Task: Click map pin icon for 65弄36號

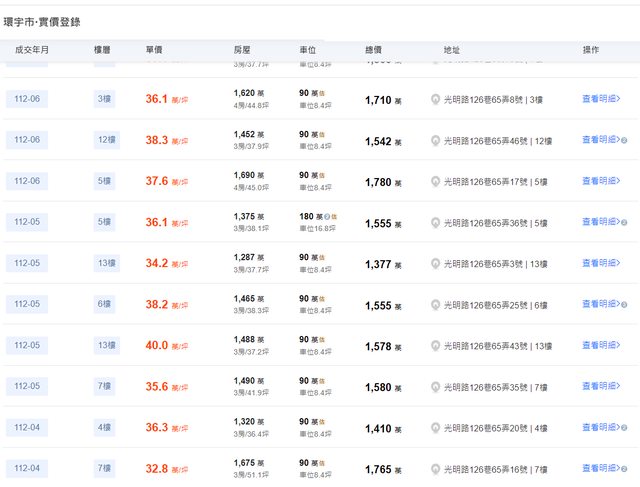Action: [435, 223]
